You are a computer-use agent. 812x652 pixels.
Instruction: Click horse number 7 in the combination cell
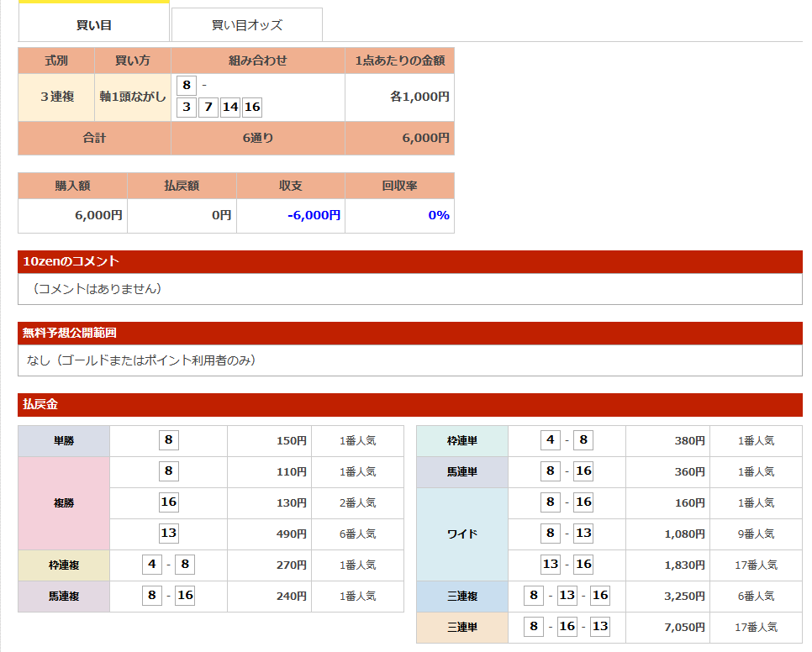(x=208, y=107)
